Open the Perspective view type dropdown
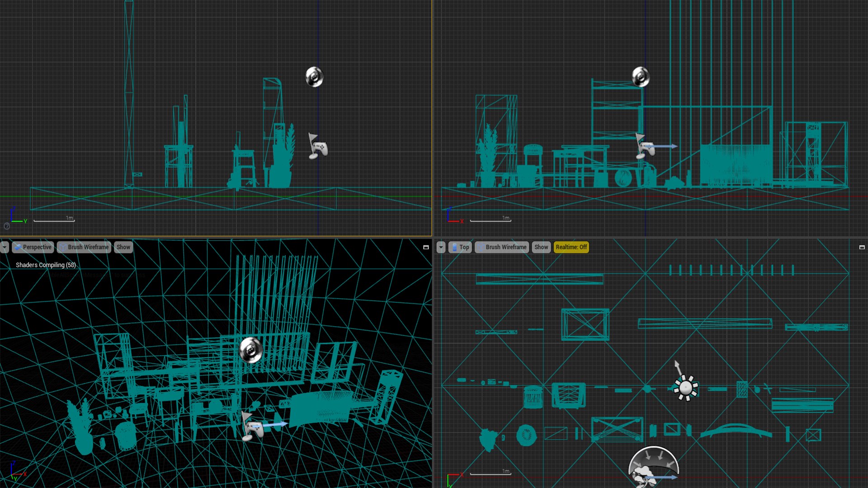This screenshot has width=868, height=488. point(33,247)
